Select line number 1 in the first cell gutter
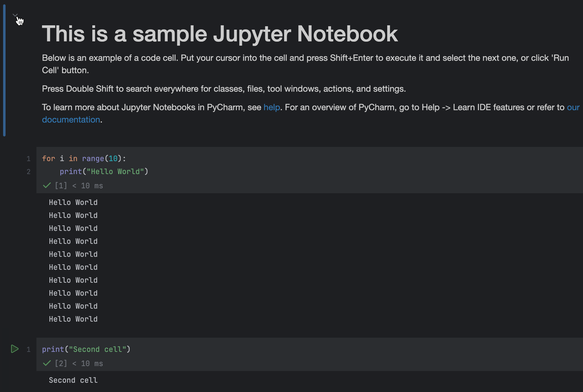The image size is (583, 392). (29, 159)
